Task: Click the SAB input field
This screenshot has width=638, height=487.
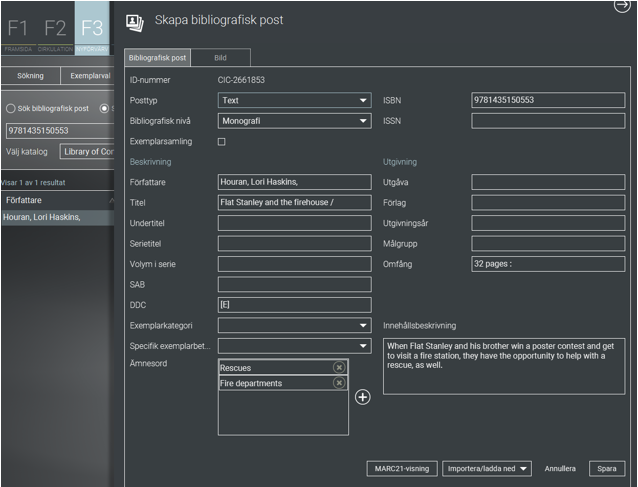Action: tap(295, 284)
